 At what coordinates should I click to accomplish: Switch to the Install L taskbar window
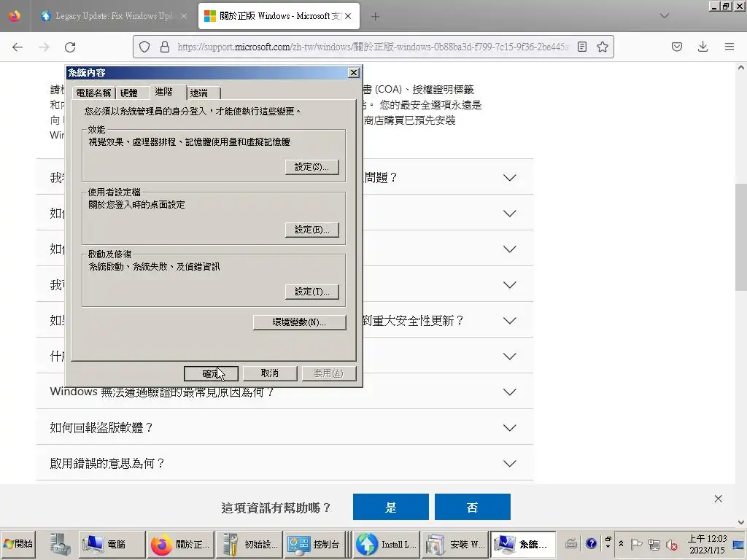coord(387,544)
